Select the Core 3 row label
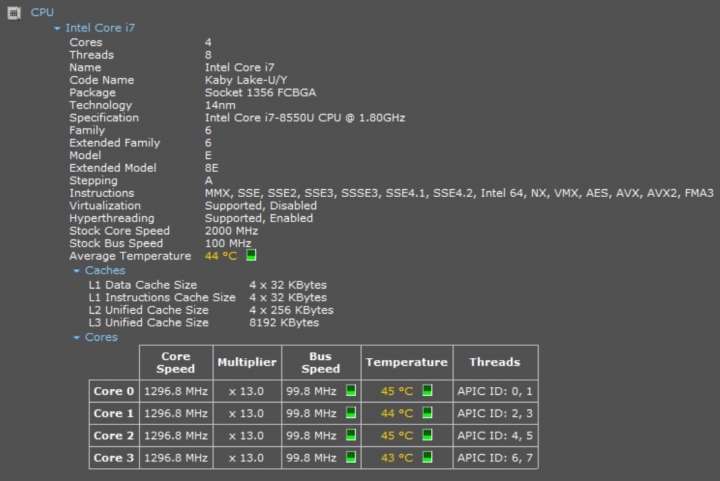Viewport: 720px width, 481px height. point(114,458)
